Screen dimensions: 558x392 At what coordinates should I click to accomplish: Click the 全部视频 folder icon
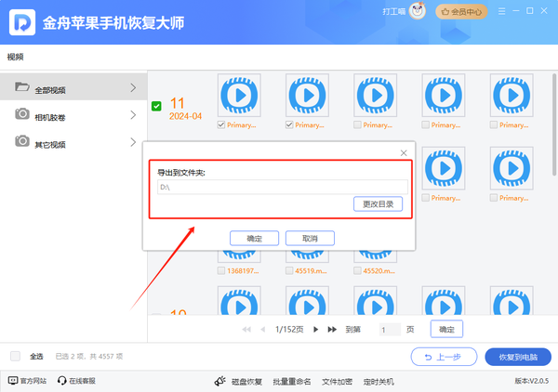tap(22, 86)
